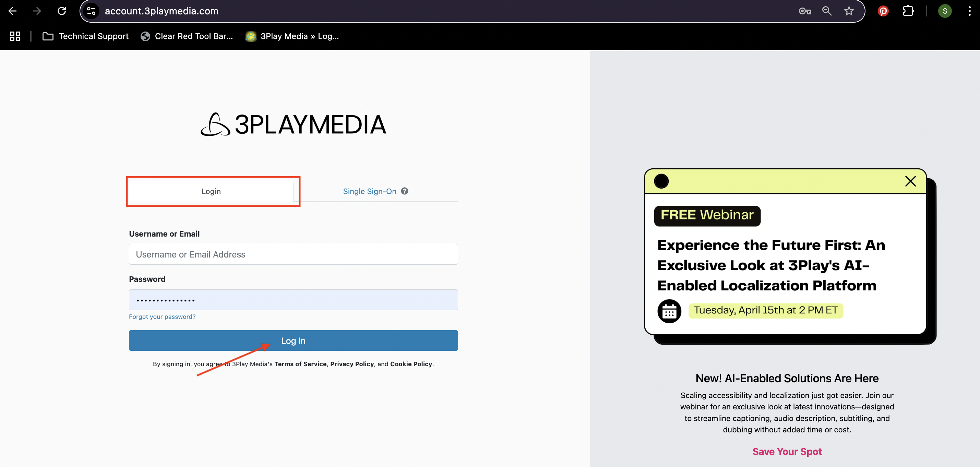This screenshot has width=980, height=467.
Task: Click the browser forward arrow
Action: 37,11
